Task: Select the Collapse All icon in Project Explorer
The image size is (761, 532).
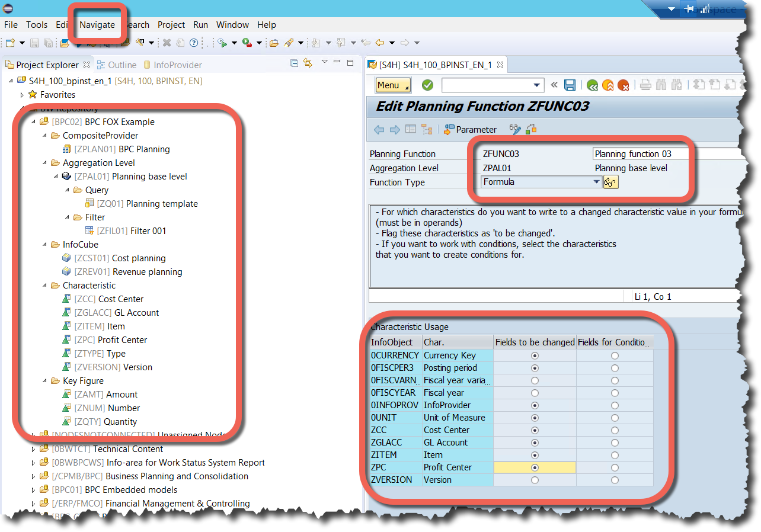Action: [295, 63]
